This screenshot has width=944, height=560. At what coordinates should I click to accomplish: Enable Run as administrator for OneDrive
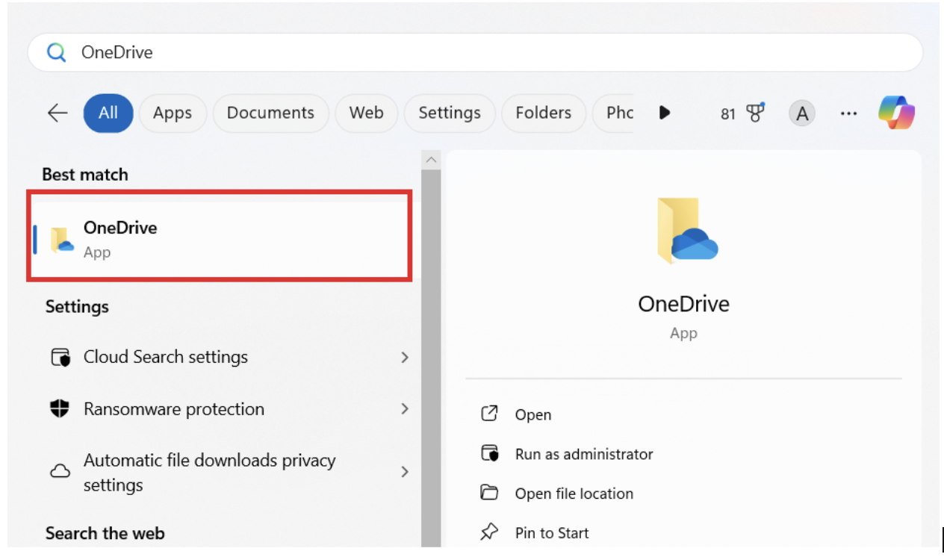(x=584, y=453)
